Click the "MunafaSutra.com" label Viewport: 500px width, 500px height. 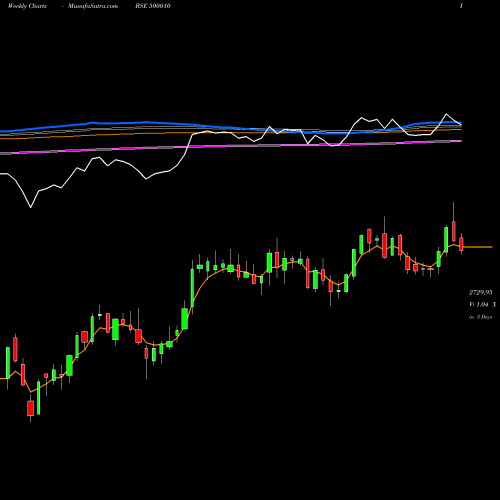click(93, 6)
